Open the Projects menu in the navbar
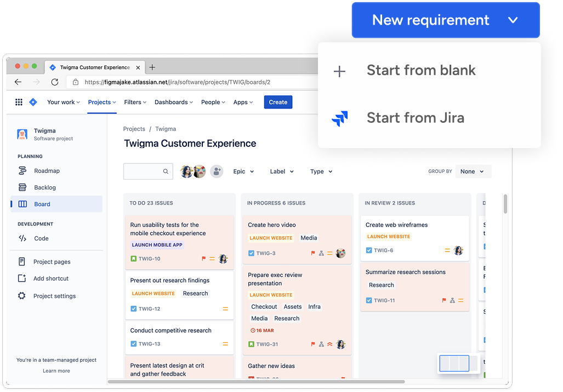 101,102
